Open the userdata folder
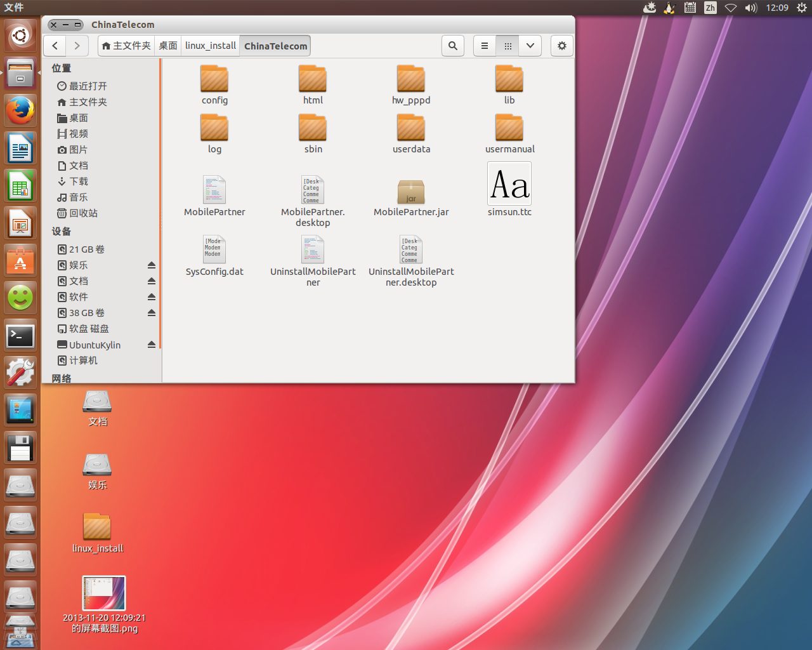Screen dimensions: 812x650 click(411, 133)
